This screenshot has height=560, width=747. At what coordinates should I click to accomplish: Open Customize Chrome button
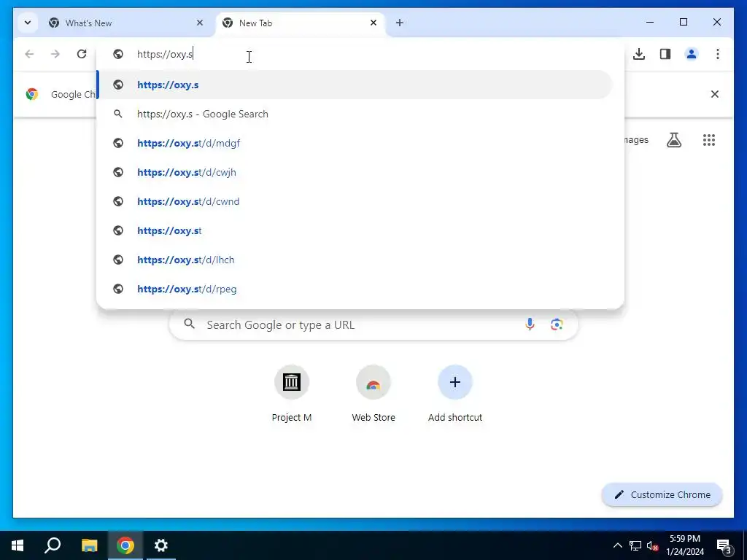[x=662, y=494]
